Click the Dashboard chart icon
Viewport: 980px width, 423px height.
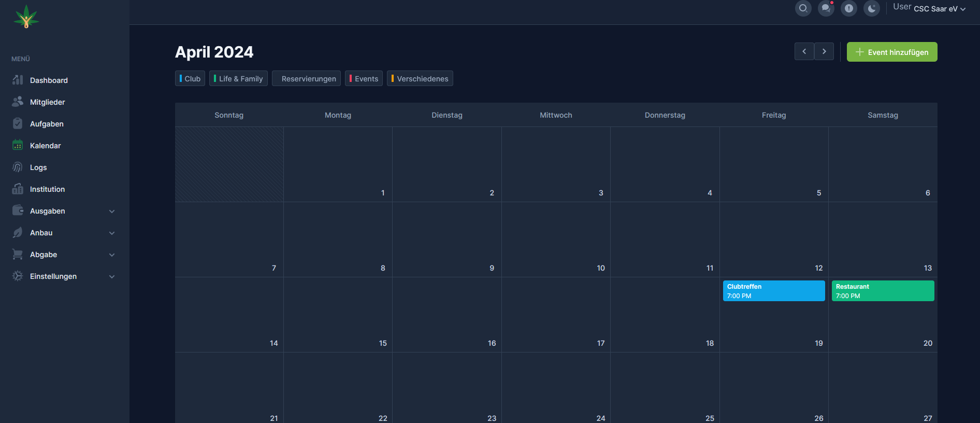tap(18, 80)
